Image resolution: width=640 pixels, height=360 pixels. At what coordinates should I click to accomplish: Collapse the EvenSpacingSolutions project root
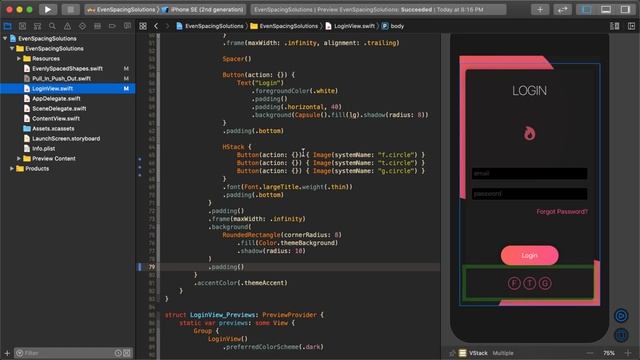5,38
